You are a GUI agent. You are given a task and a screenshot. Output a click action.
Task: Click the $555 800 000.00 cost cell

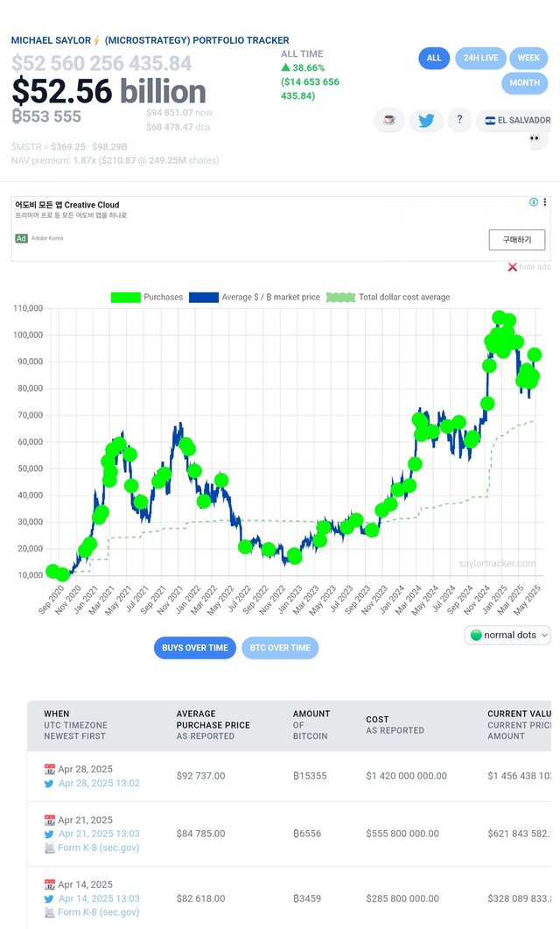[402, 834]
